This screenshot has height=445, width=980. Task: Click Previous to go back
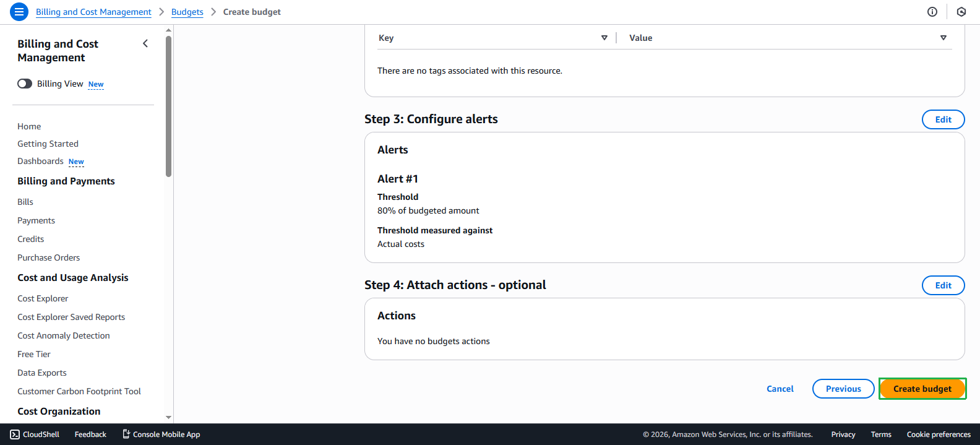click(843, 389)
